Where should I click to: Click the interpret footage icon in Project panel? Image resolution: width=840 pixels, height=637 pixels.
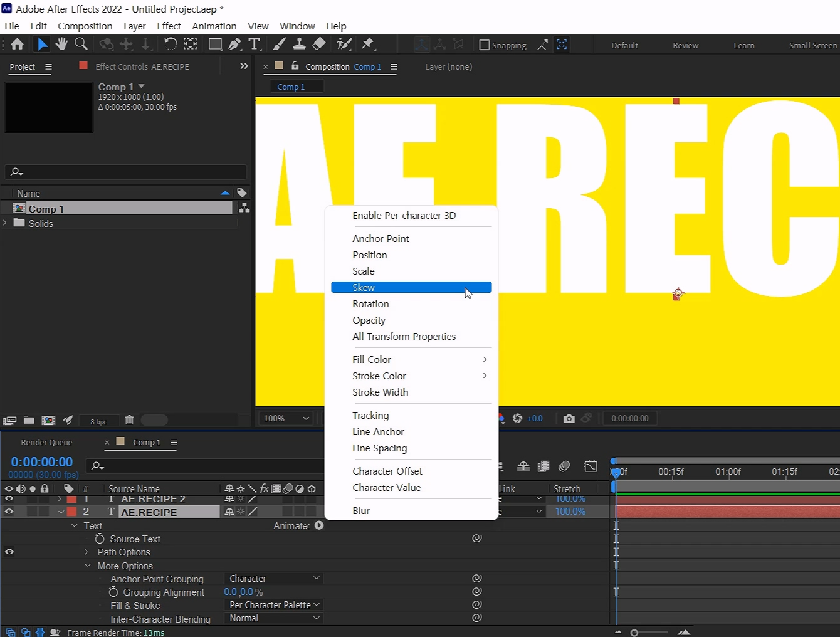pyautogui.click(x=9, y=420)
